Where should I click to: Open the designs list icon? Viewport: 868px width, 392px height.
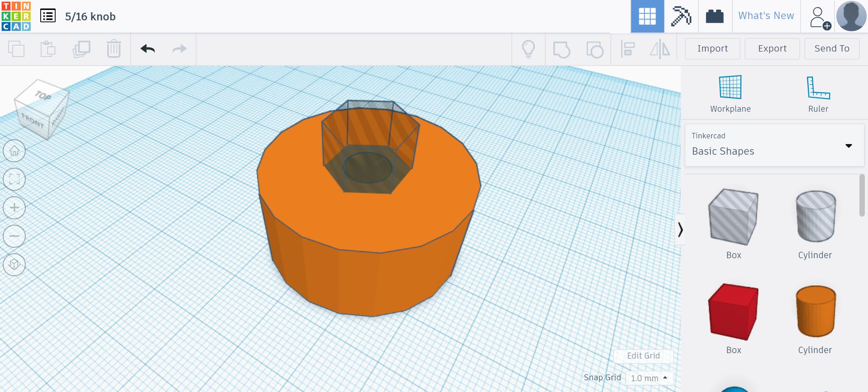click(48, 16)
